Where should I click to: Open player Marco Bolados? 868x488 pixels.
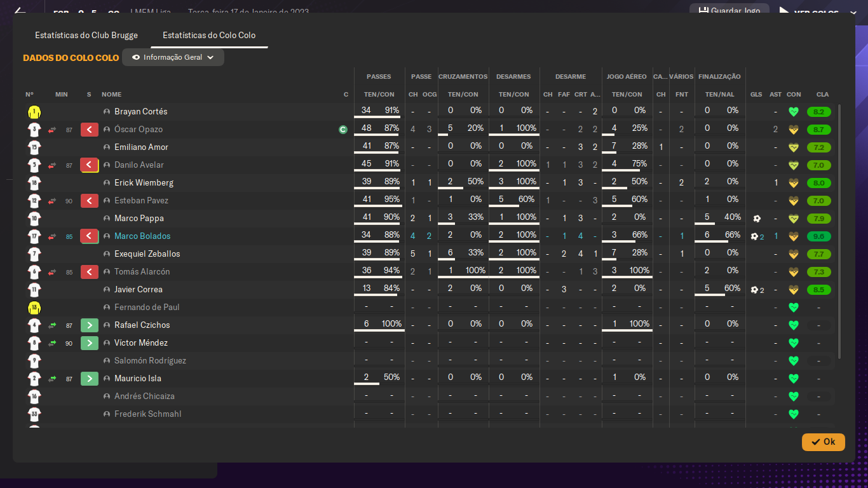(x=142, y=236)
